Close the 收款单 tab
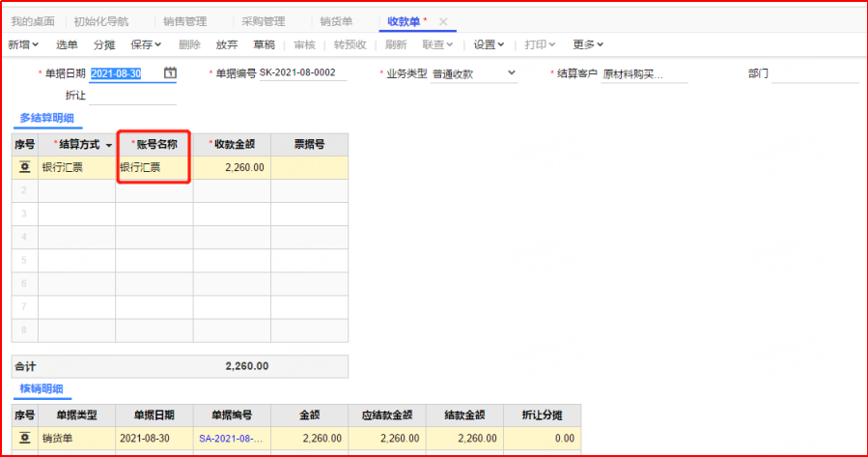 [443, 21]
